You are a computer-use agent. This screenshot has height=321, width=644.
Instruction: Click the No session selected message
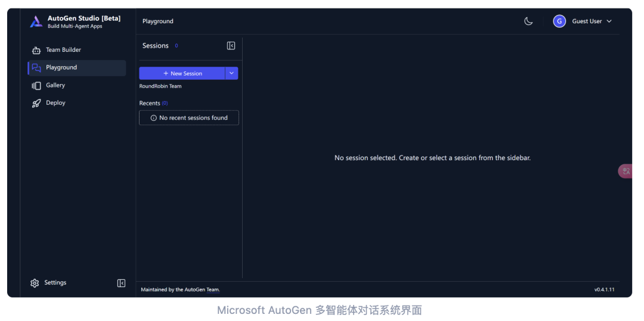point(432,157)
